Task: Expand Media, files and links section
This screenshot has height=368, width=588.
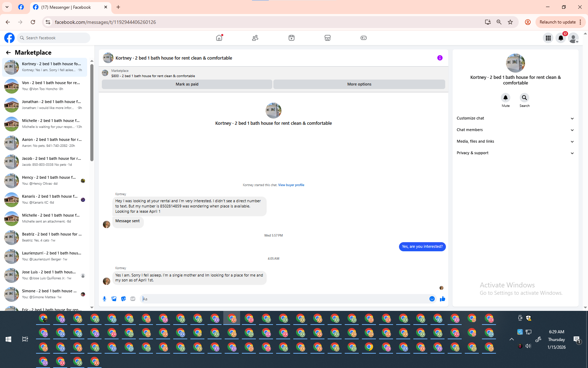Action: (516, 142)
